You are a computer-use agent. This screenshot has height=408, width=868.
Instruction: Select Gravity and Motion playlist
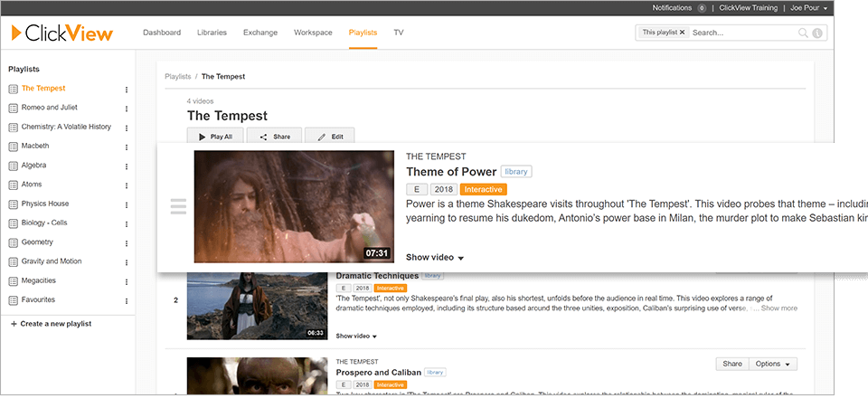pyautogui.click(x=52, y=261)
